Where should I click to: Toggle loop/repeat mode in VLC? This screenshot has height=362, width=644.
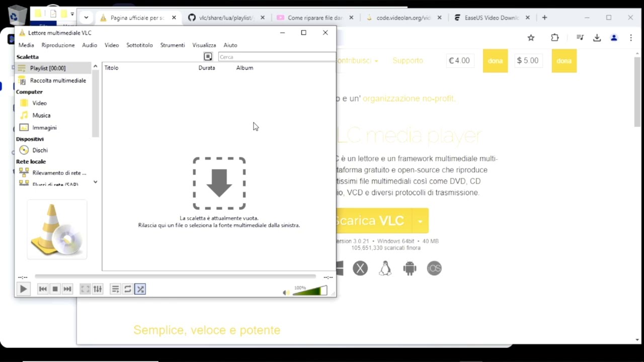(x=128, y=289)
